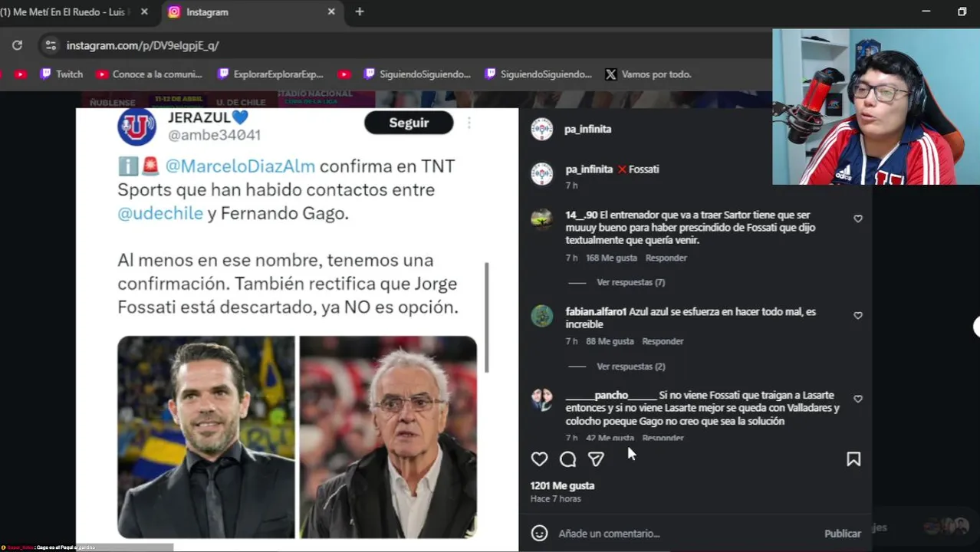Viewport: 980px width, 552px height.
Task: Expand Ver respuestas (2)
Action: click(630, 366)
